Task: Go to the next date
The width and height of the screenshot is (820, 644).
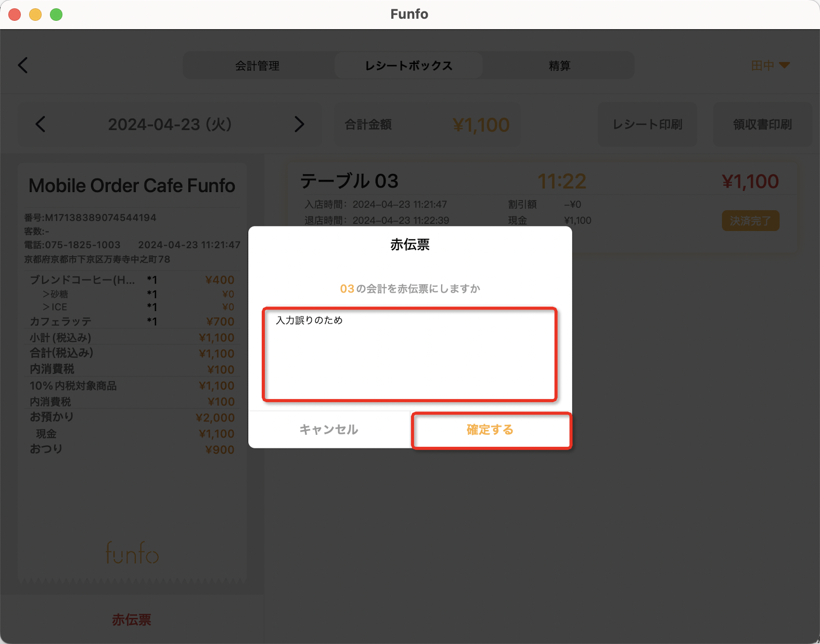Action: tap(299, 124)
